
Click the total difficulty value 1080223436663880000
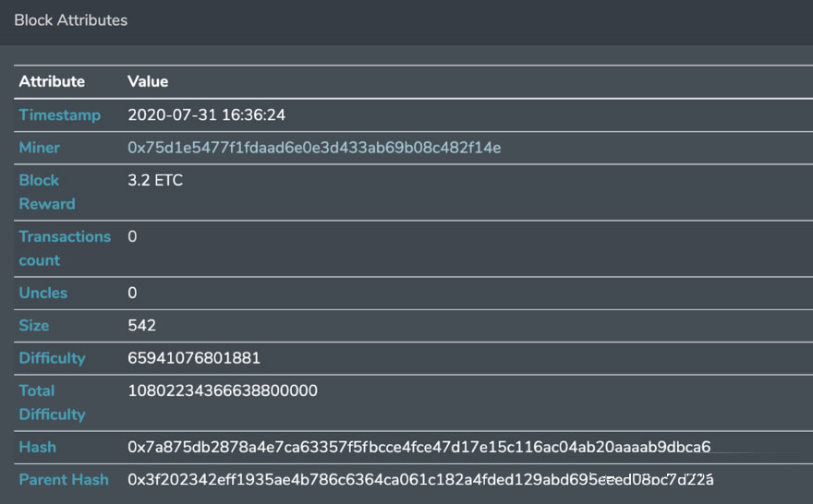click(x=223, y=390)
